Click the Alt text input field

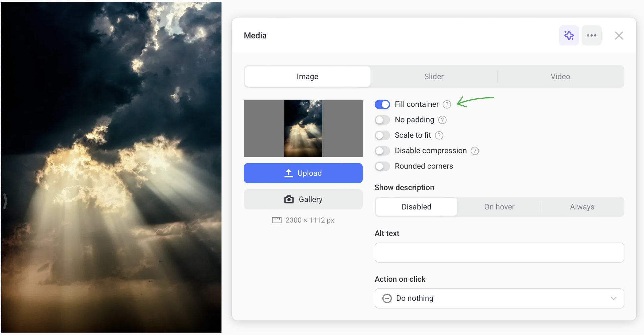(499, 252)
